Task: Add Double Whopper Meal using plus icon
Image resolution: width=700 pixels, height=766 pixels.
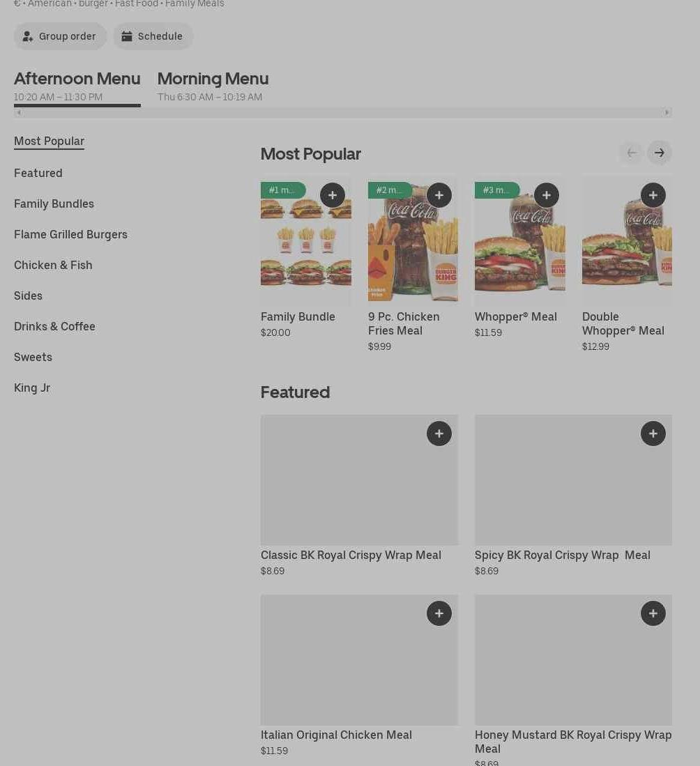Action: tap(653, 195)
